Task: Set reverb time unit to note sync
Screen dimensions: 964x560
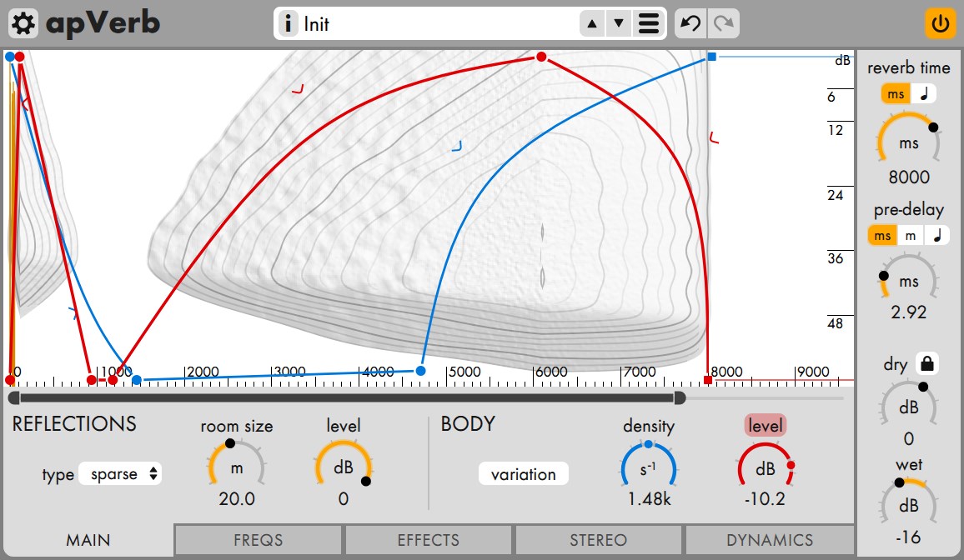Action: 923,94
